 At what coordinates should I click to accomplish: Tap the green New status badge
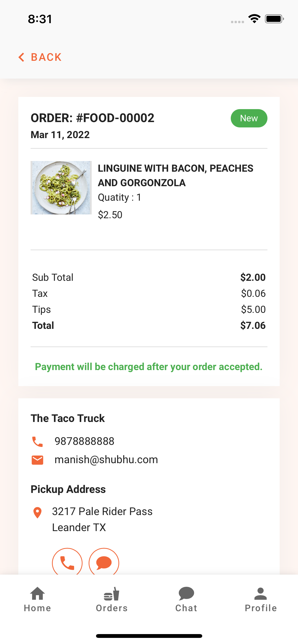tap(249, 118)
